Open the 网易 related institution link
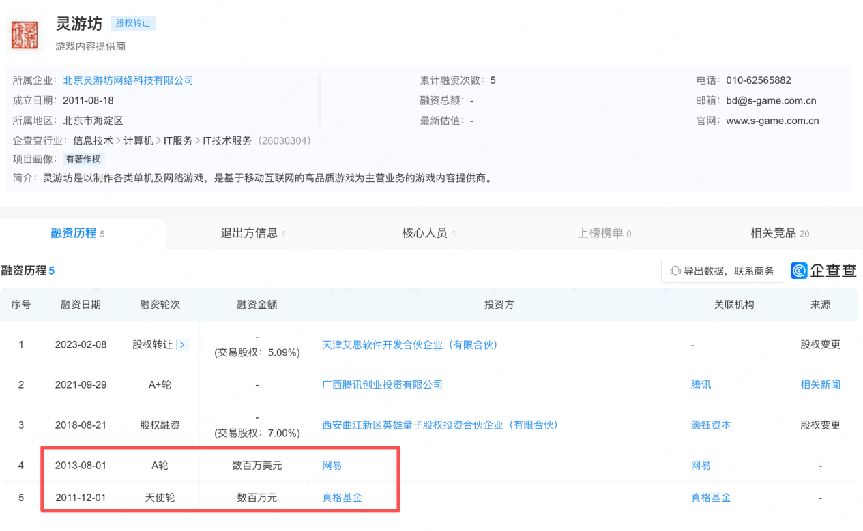Viewport: 863px width, 531px height. (x=701, y=466)
